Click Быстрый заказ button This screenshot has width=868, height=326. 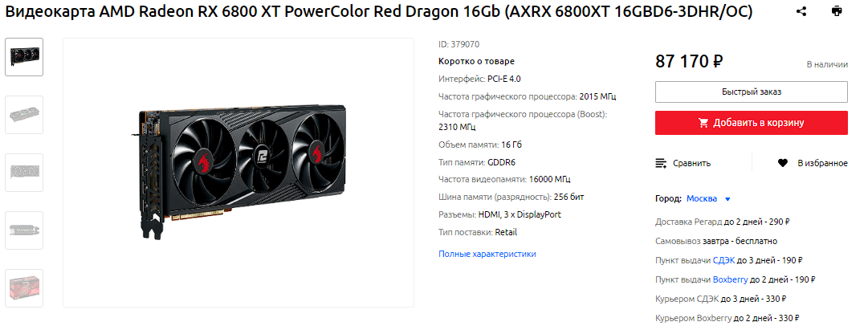(x=752, y=92)
